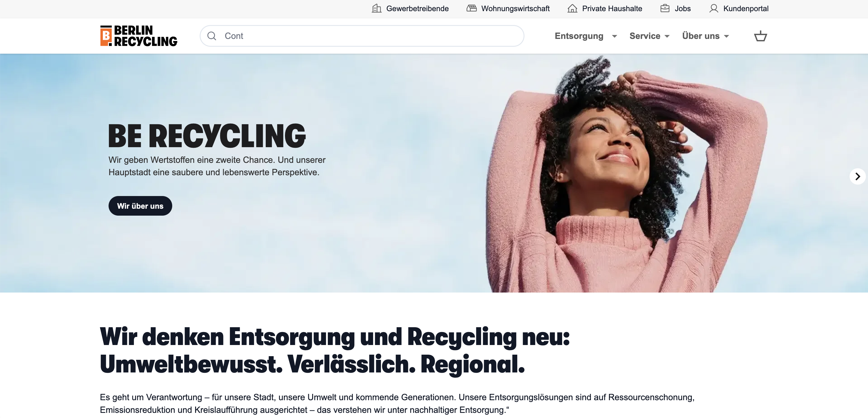Click the Wohnungswirtschaft apartment icon
This screenshot has height=418, width=868.
471,8
